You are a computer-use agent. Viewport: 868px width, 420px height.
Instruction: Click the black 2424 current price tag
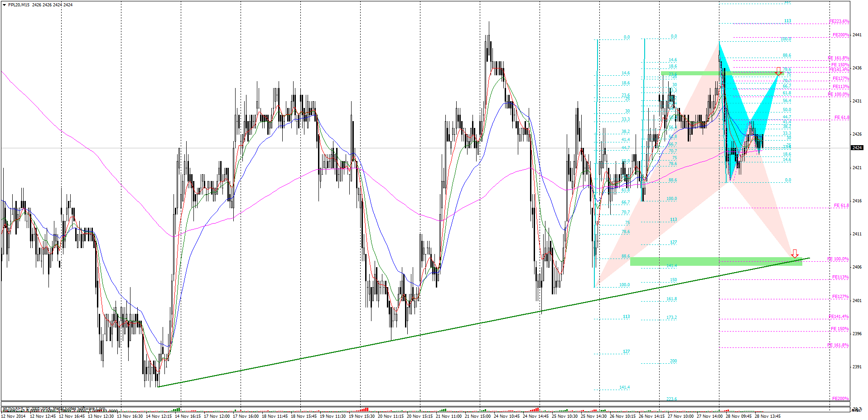(857, 148)
